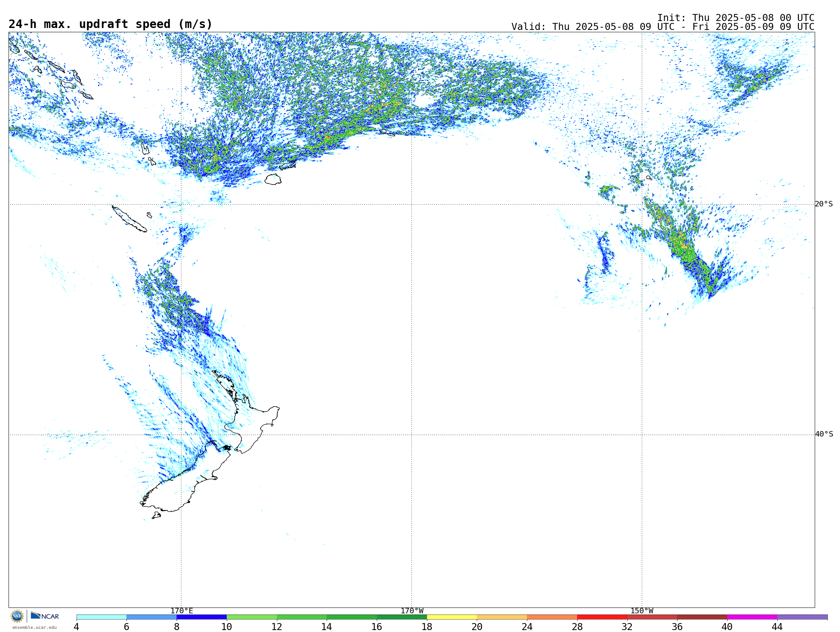
Task: Click the colorbar tick label 18
Action: (427, 627)
